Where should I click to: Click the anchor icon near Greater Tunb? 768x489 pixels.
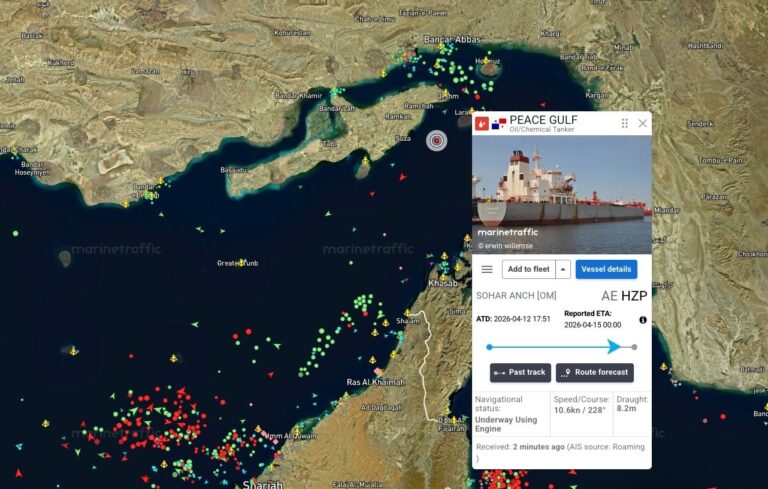click(x=240, y=263)
